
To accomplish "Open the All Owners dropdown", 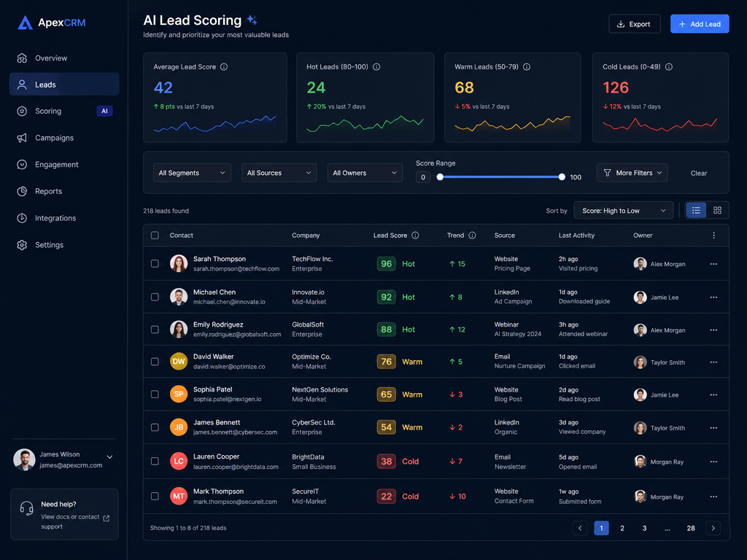I will pos(365,173).
